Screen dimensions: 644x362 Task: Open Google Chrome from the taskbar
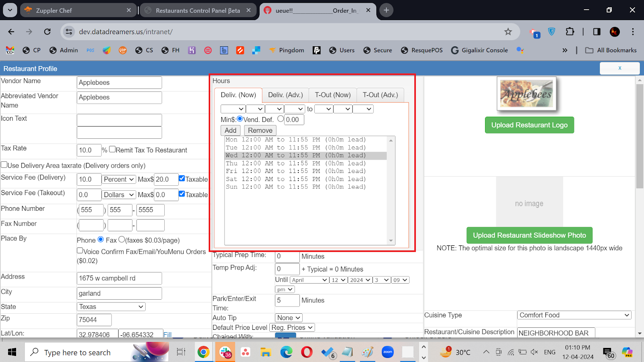[204, 352]
